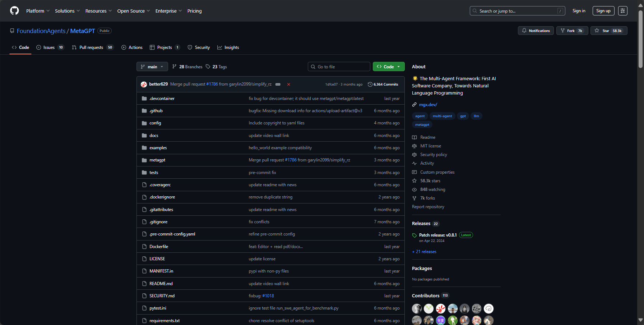Open the main branch selector dropdown
Image resolution: width=644 pixels, height=325 pixels.
[152, 67]
